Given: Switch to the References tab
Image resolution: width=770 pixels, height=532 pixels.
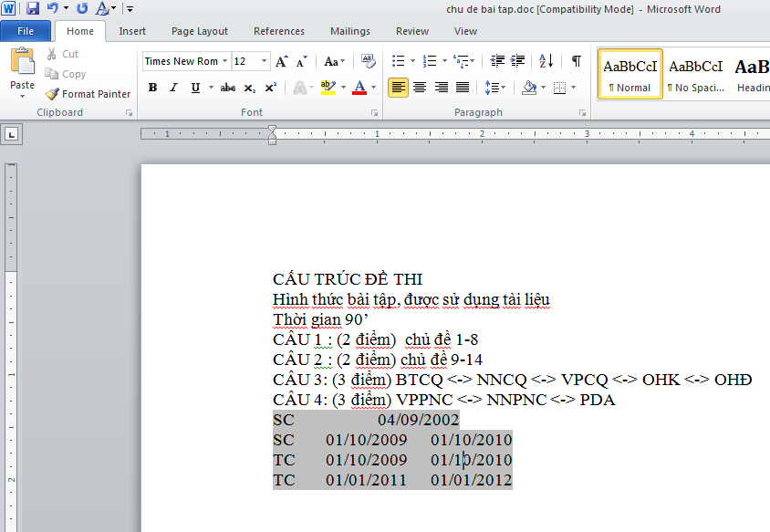Looking at the screenshot, I should point(279,31).
